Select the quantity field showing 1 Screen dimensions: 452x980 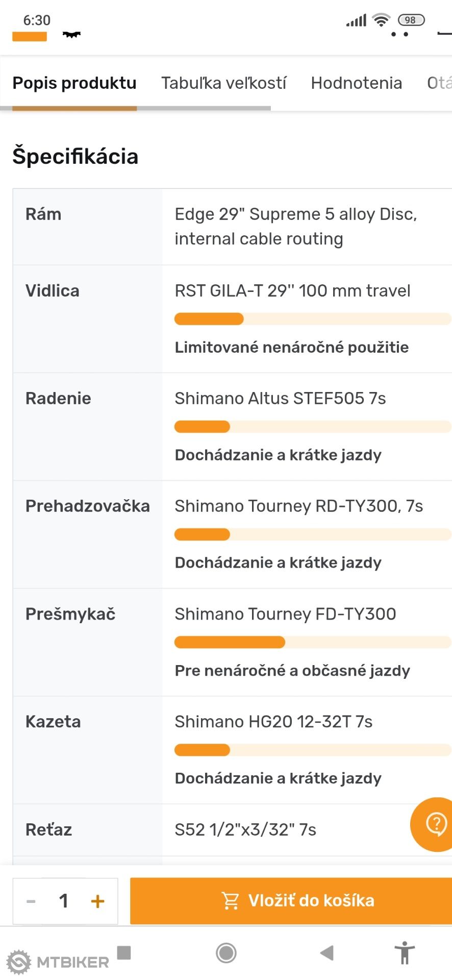64,901
